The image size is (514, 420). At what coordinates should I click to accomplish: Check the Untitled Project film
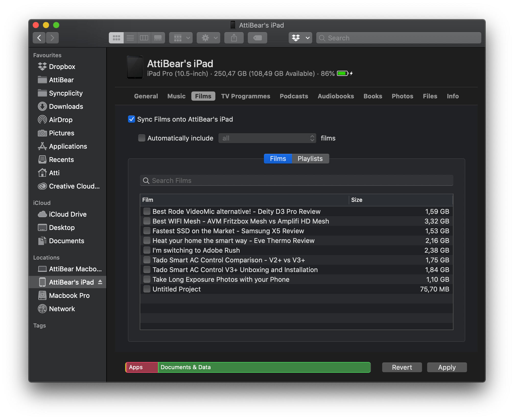147,289
